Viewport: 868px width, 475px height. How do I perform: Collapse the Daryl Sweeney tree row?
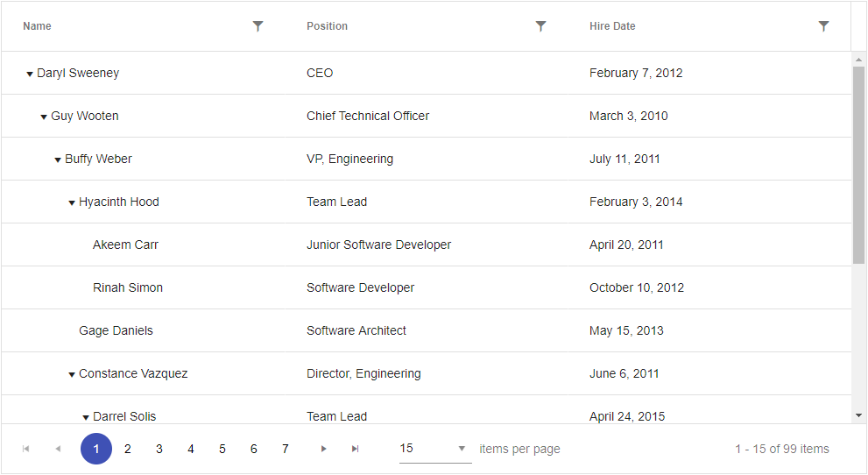click(30, 74)
